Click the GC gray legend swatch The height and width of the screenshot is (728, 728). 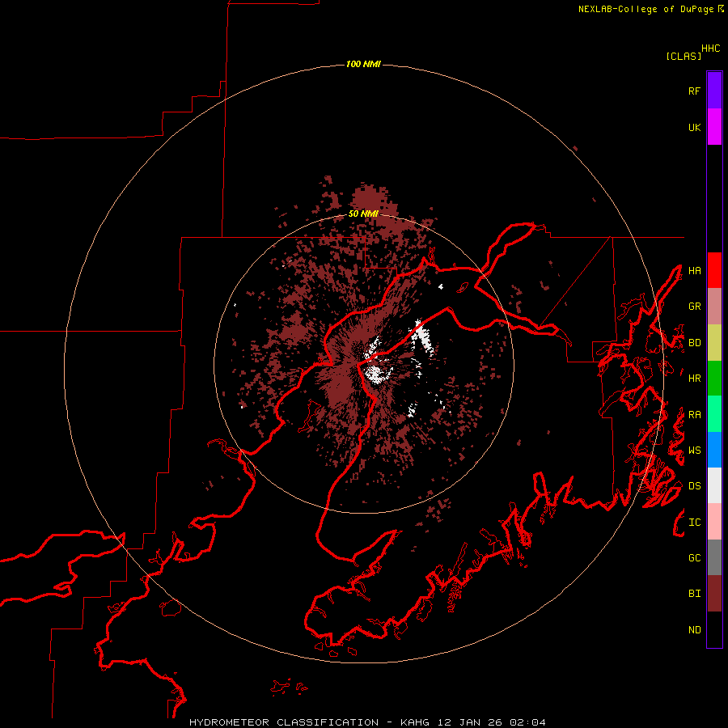(714, 557)
